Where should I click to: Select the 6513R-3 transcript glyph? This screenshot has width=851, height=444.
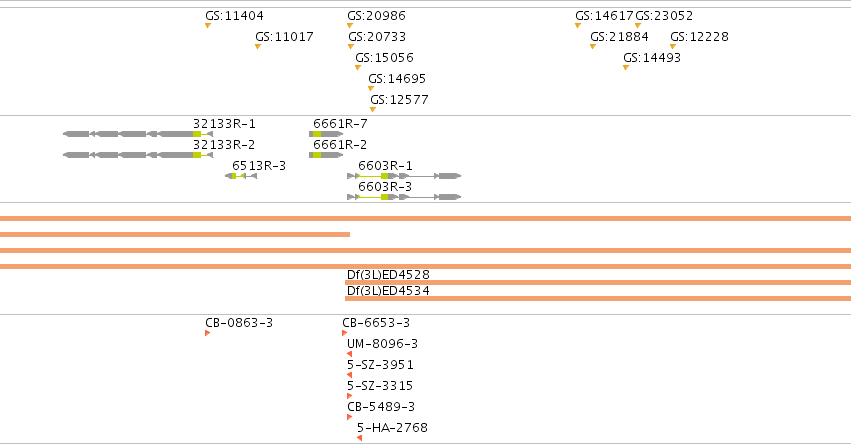tap(241, 176)
